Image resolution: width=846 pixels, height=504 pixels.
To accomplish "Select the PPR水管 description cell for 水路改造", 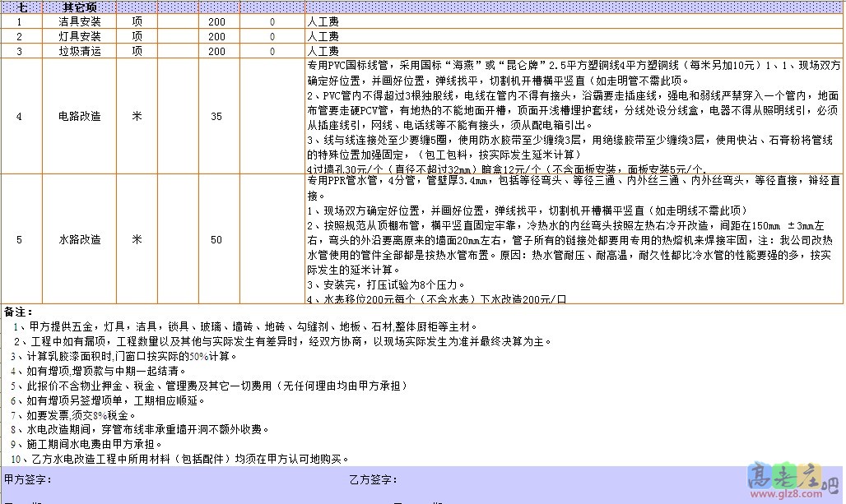I will point(573,239).
